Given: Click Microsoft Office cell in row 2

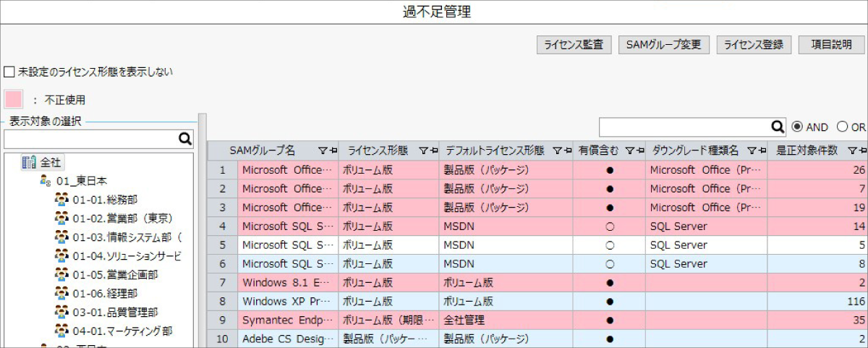Looking at the screenshot, I should 288,189.
